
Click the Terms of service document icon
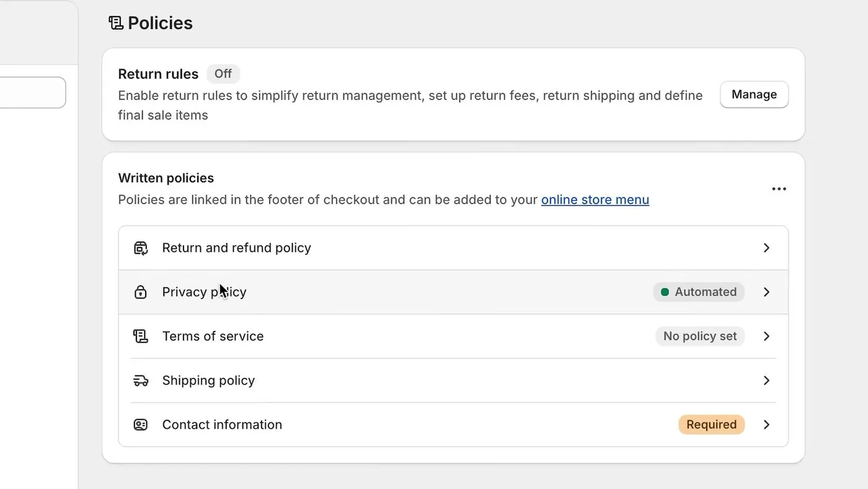point(141,336)
